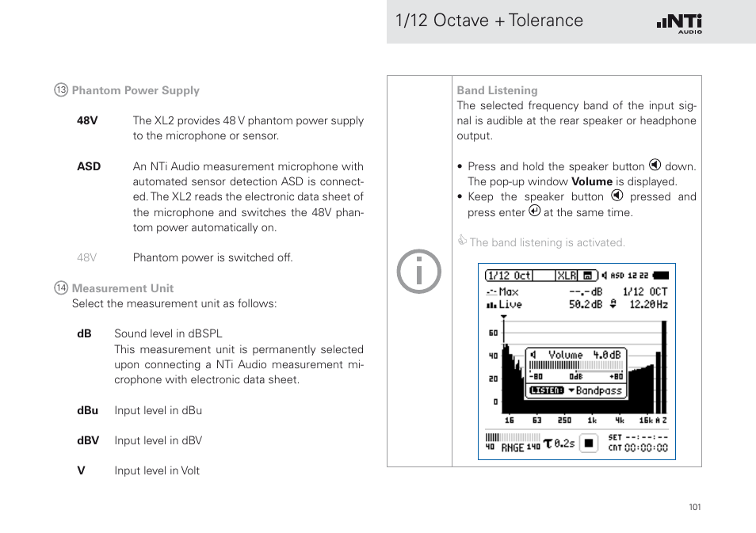This screenshot has height=533, width=756.
Task: Select the XLR input field
Action: (567, 276)
